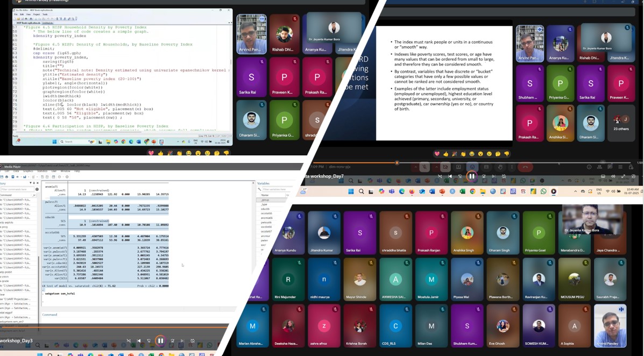Expand microphone audio settings arrow in Meet
This screenshot has width=644, height=356.
coord(416,167)
